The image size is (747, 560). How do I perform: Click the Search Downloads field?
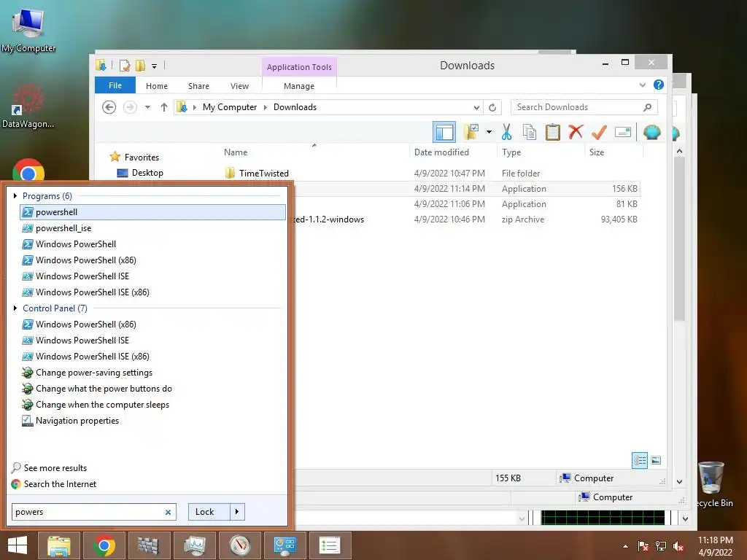[584, 107]
